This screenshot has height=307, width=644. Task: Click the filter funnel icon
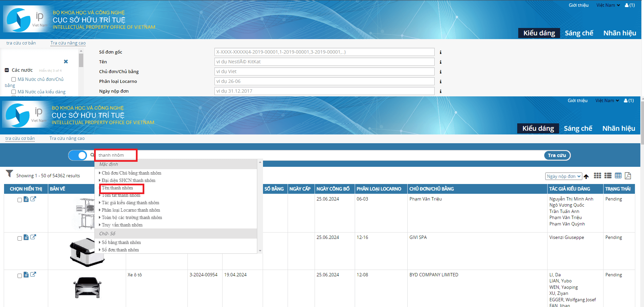coord(9,174)
